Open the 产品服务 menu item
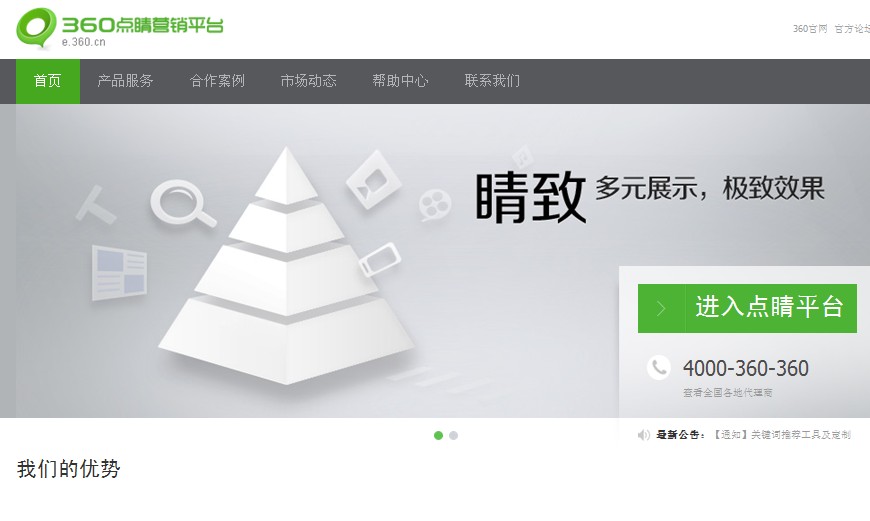 coord(125,81)
